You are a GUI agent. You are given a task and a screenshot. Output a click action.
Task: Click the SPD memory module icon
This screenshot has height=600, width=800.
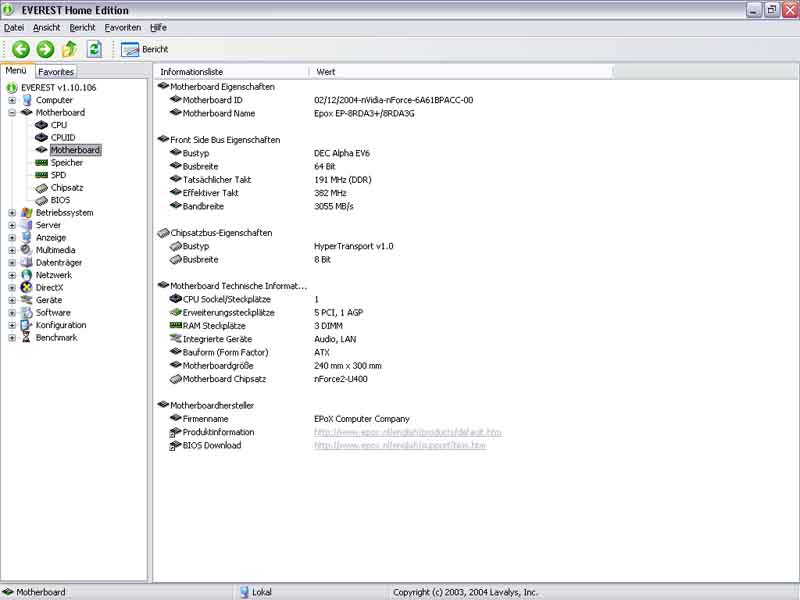coord(41,175)
